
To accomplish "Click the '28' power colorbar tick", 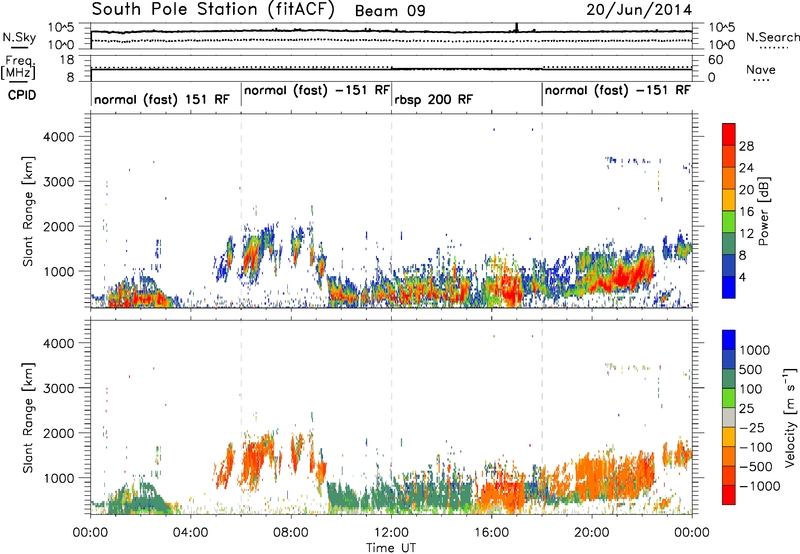I will click(746, 146).
